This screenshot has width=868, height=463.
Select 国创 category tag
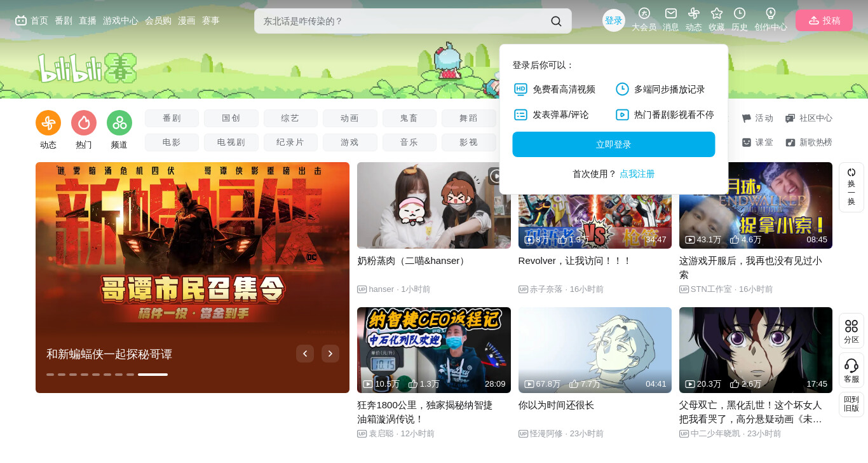click(x=231, y=118)
